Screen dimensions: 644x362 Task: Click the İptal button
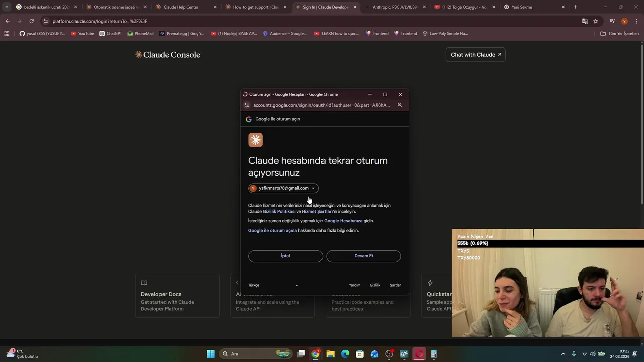pyautogui.click(x=285, y=256)
